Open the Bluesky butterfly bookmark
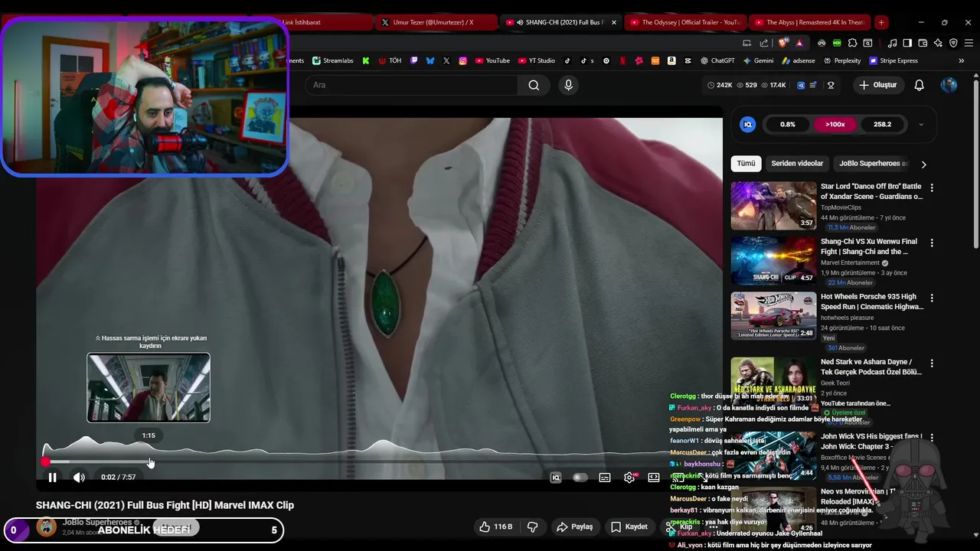Viewport: 980px width, 551px height. pyautogui.click(x=430, y=60)
